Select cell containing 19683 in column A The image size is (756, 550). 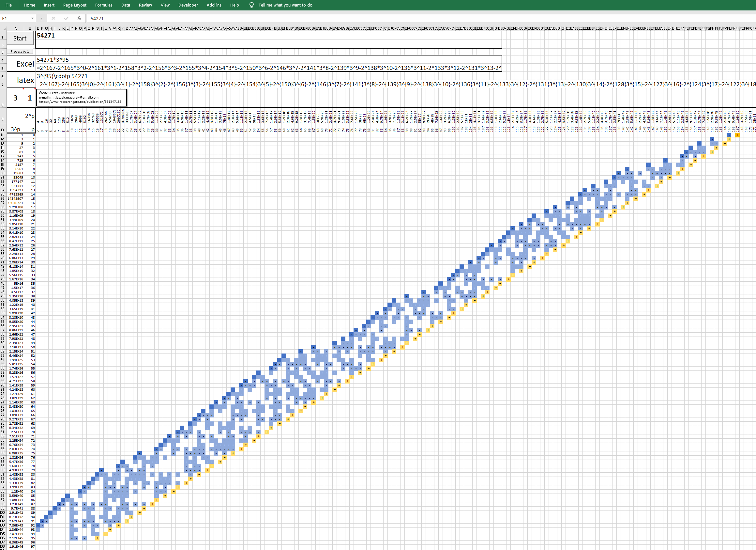point(15,173)
